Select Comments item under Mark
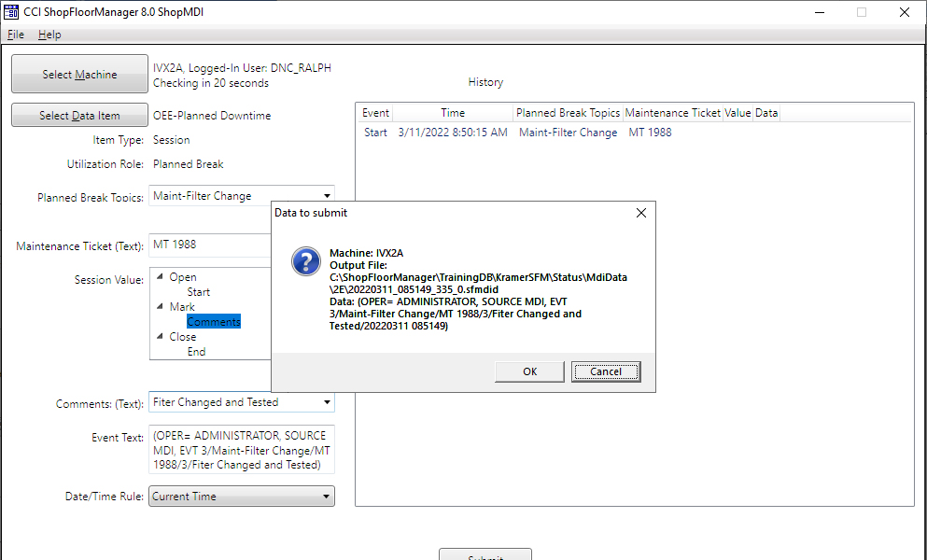Screen dimensions: 927x560 214,322
